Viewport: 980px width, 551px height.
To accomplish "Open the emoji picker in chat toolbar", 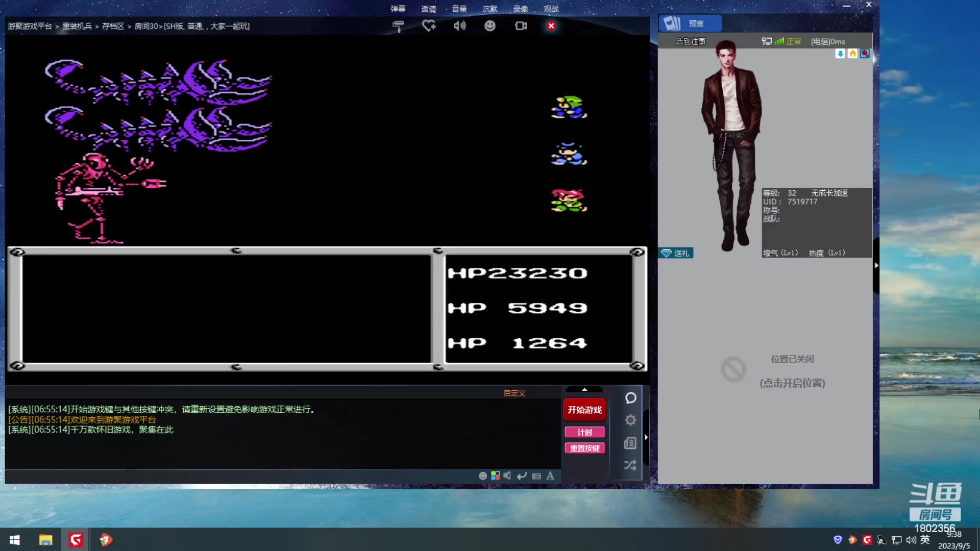I will tap(483, 475).
